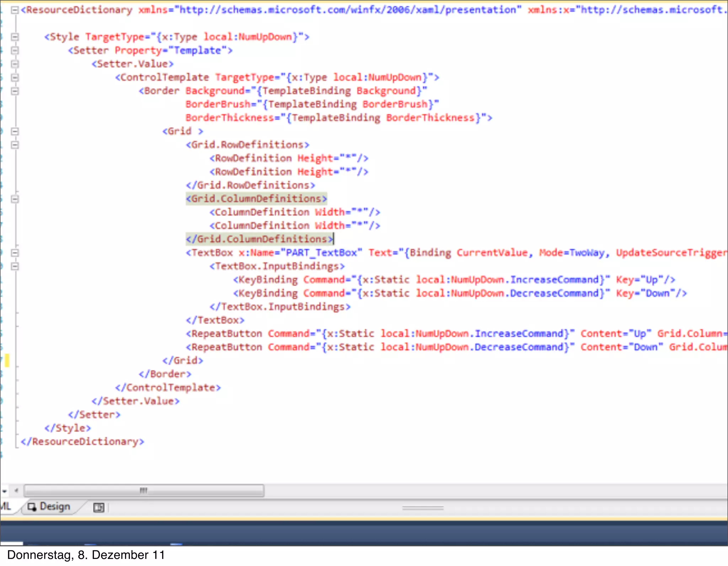Viewport: 728px width, 566px height.
Task: Collapse the Setter Property Template node
Action: tap(15, 50)
